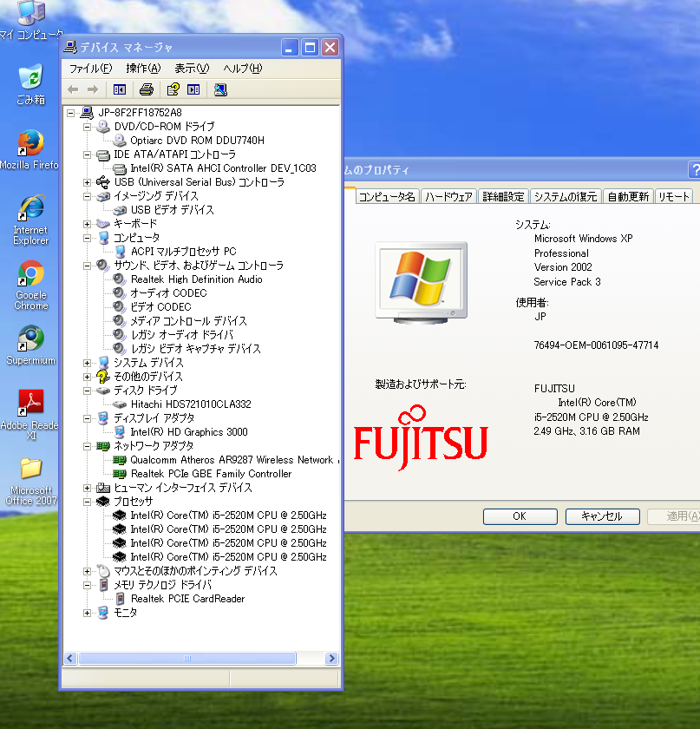Open the Recycle Bin (ごみ箱) icon
Viewport: 700px width, 729px height.
coord(31,85)
